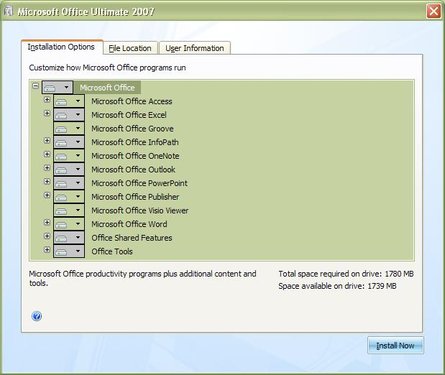This screenshot has height=375, width=445.
Task: Open install-state drive icon for Microsoft Office Word
Action: (x=61, y=224)
